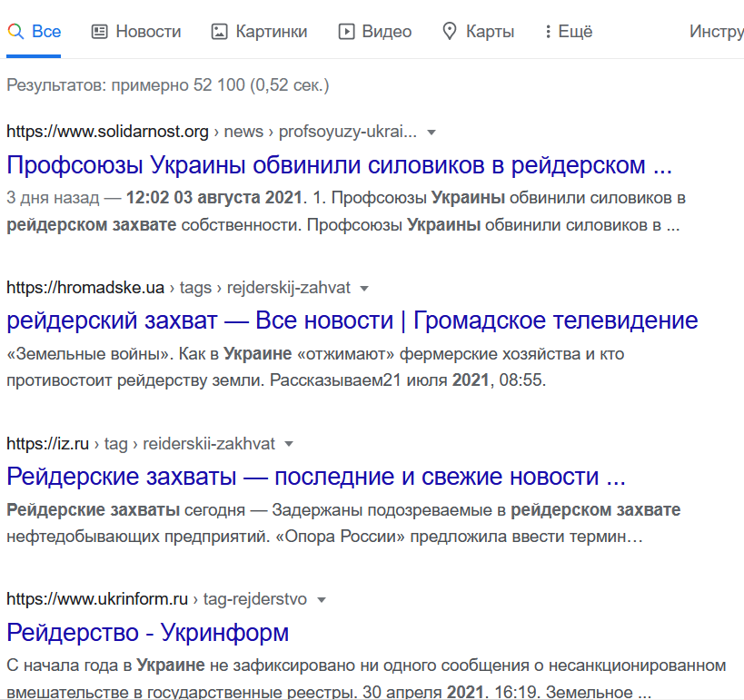744x700 pixels.
Task: Click the https://www.solidarnost.org breadcrumb URL
Action: [108, 132]
